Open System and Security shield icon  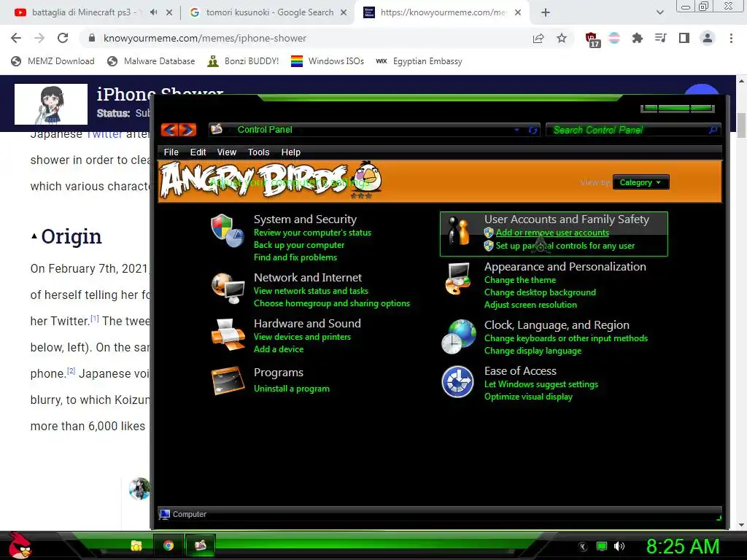(x=228, y=231)
